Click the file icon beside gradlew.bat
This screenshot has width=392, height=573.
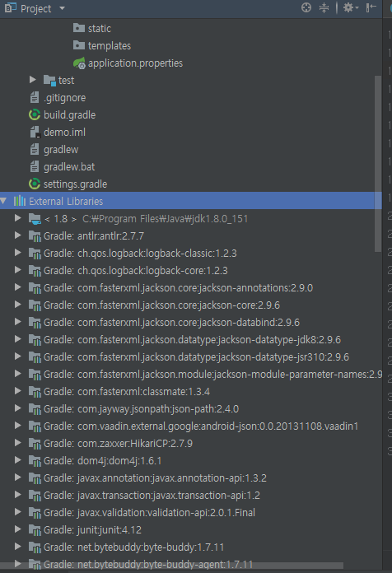[x=35, y=167]
